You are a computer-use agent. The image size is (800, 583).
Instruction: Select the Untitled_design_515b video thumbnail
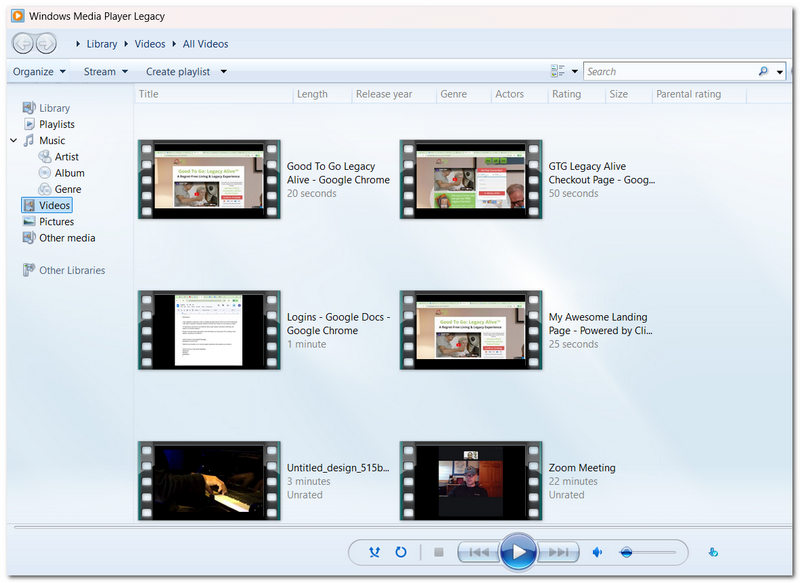(209, 481)
